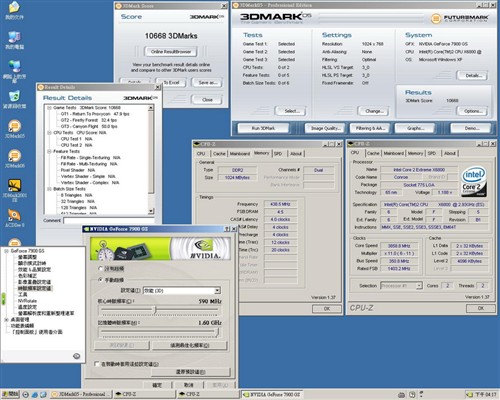The height and width of the screenshot is (400, 500).
Task: Click the restore defaults button in NVIDIA dialog
Action: point(191,372)
